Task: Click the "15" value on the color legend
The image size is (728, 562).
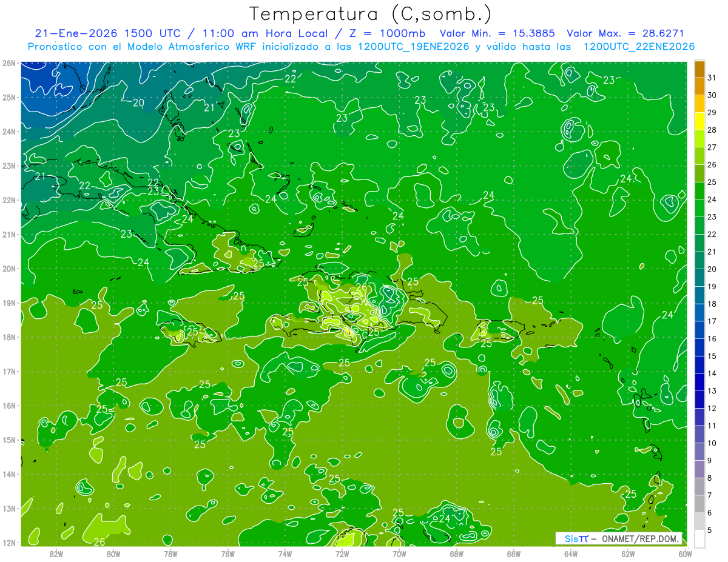Action: pos(712,356)
